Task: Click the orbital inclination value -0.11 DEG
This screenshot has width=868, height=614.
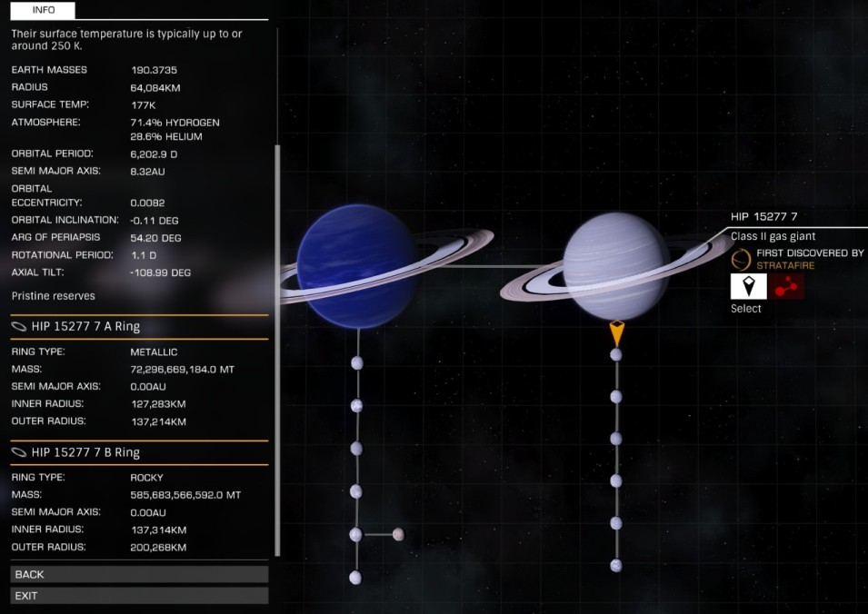Action: [155, 221]
